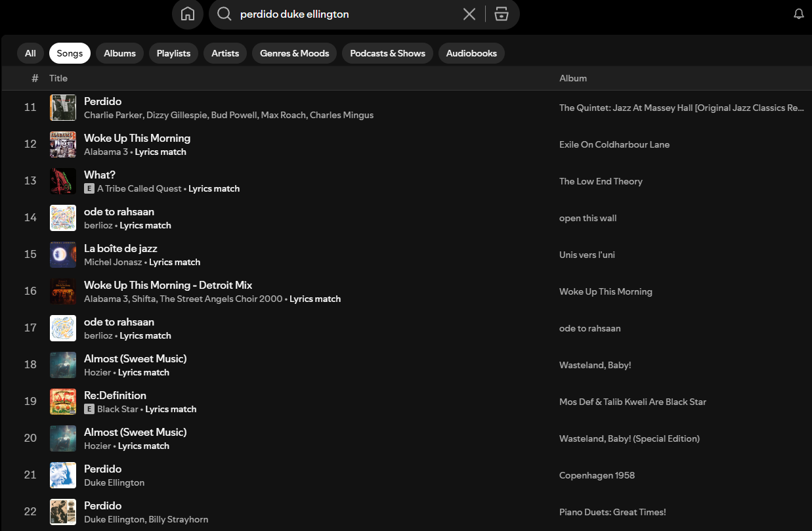The height and width of the screenshot is (531, 812).
Task: Click the Perdido album artwork by Charlie Parker
Action: click(x=63, y=108)
